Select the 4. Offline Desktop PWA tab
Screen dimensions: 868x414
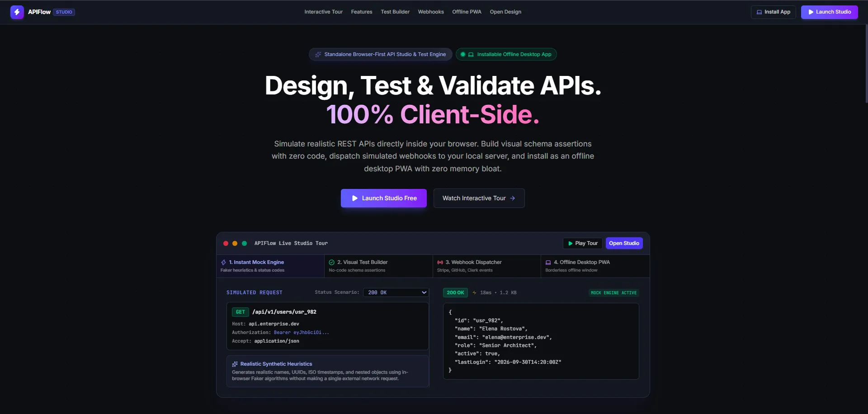[x=595, y=266]
